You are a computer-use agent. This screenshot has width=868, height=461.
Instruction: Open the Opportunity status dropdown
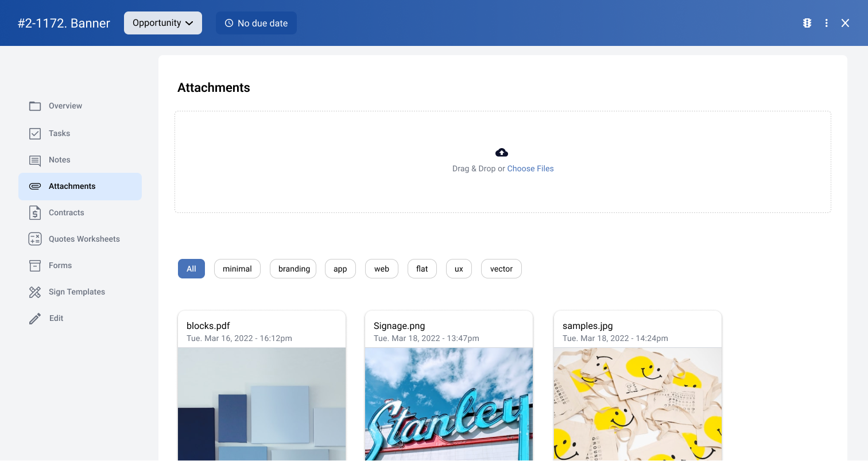pos(162,23)
